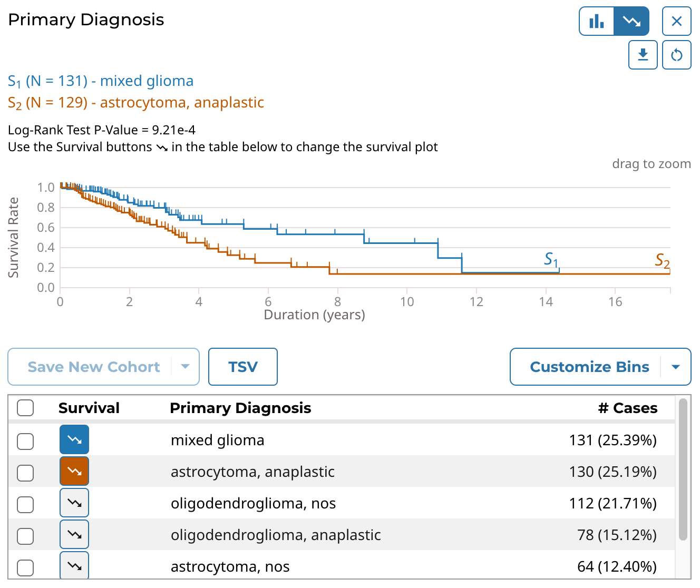The width and height of the screenshot is (700, 588).
Task: Check the oligodendroglioma, nos row
Action: point(25,504)
